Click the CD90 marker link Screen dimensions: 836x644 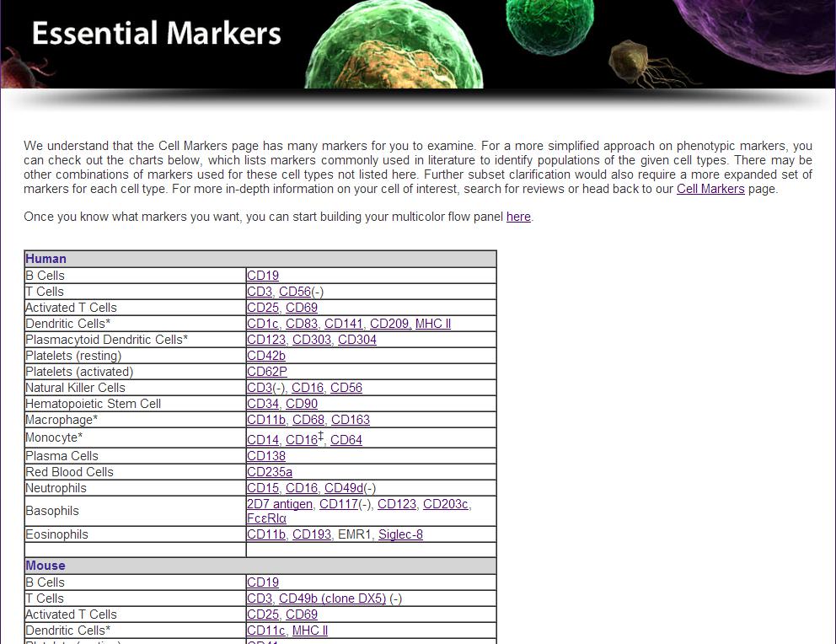[x=301, y=404]
